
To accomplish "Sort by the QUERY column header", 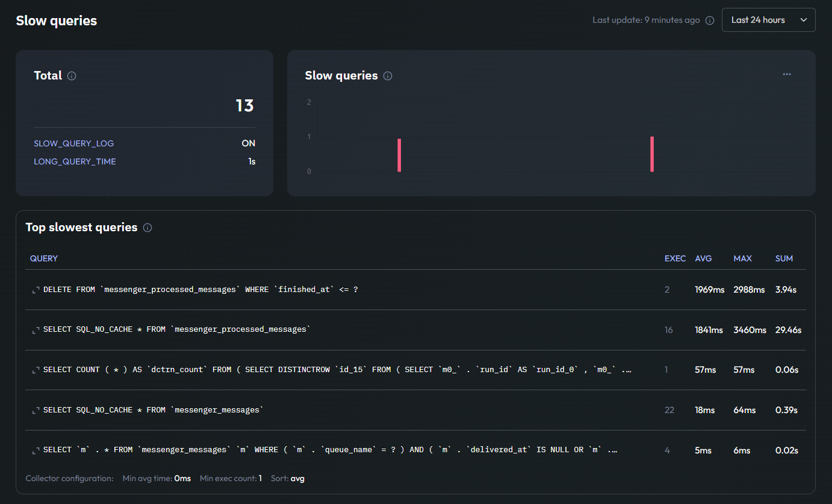I will (x=44, y=258).
